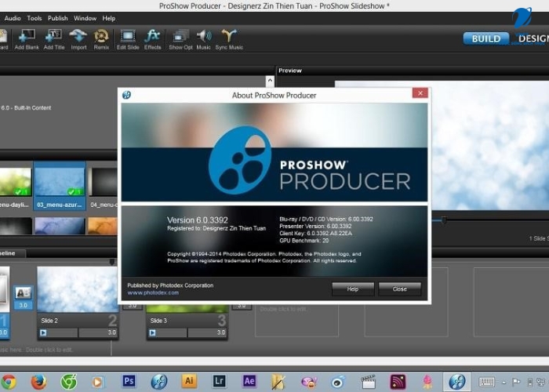
Task: Switch to the DESIGN workspace tab
Action: coord(533,38)
